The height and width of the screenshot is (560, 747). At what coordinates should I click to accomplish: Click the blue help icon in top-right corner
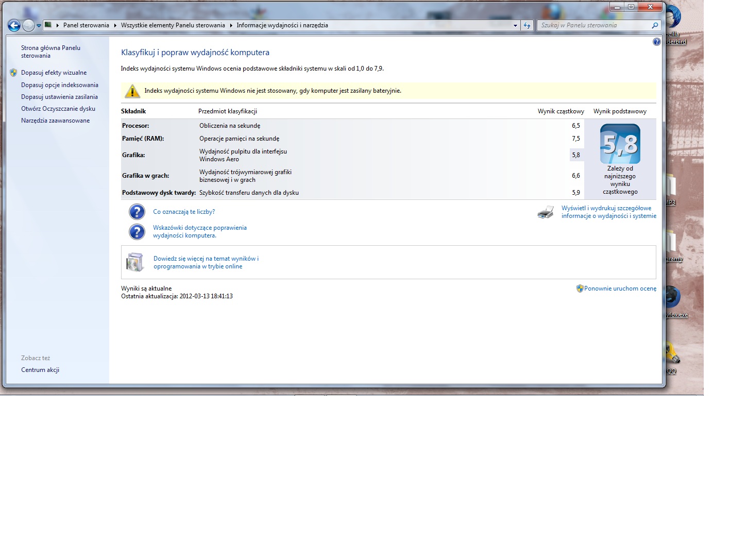656,42
